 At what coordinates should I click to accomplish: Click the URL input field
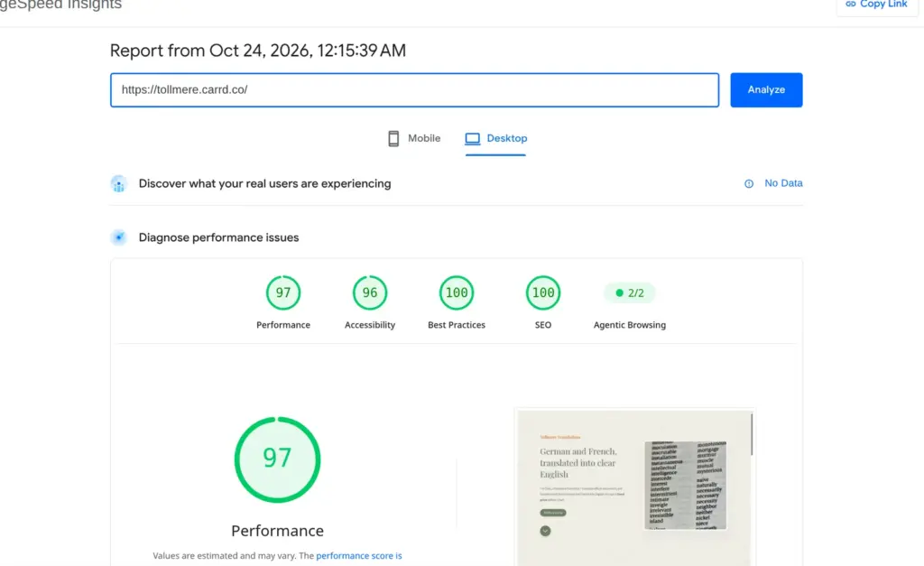point(414,89)
